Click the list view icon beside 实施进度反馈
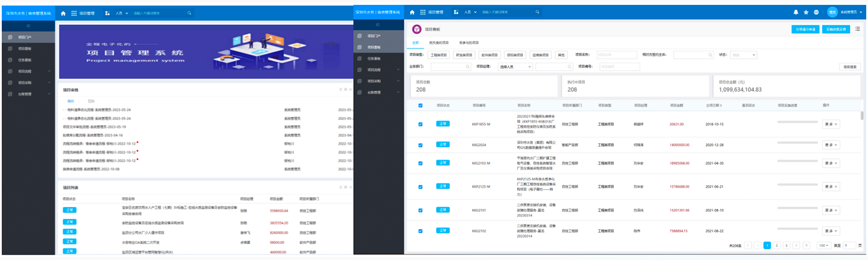This screenshot has width=868, height=260. 858,29
